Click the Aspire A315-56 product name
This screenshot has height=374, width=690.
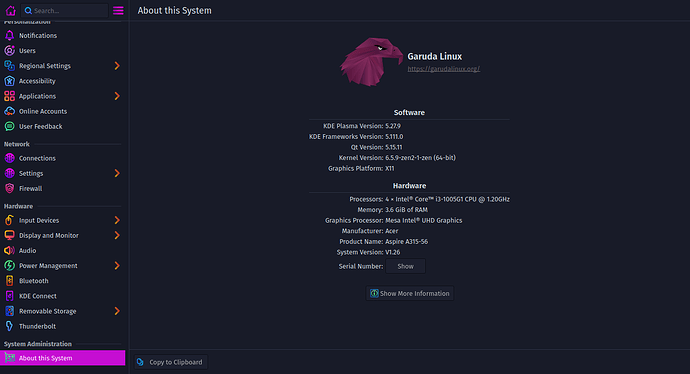click(x=407, y=242)
